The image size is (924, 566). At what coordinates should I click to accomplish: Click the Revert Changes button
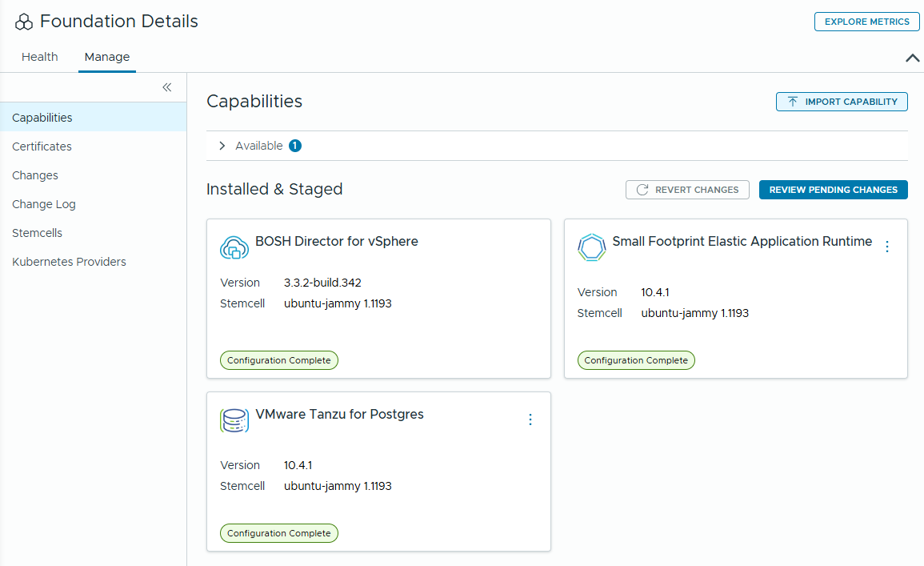(687, 190)
